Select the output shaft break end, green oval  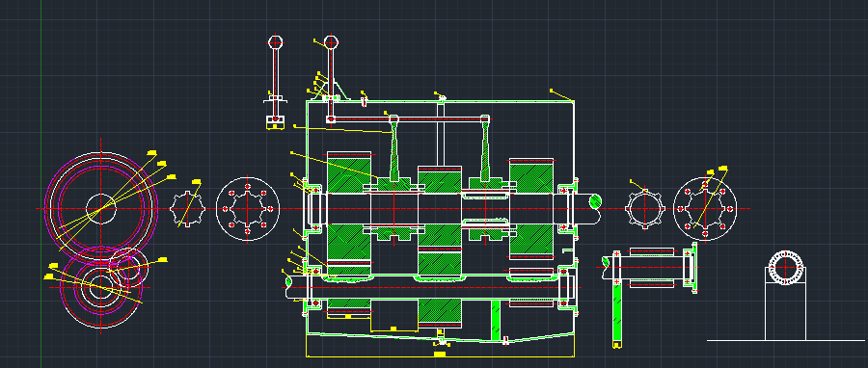[x=595, y=200]
